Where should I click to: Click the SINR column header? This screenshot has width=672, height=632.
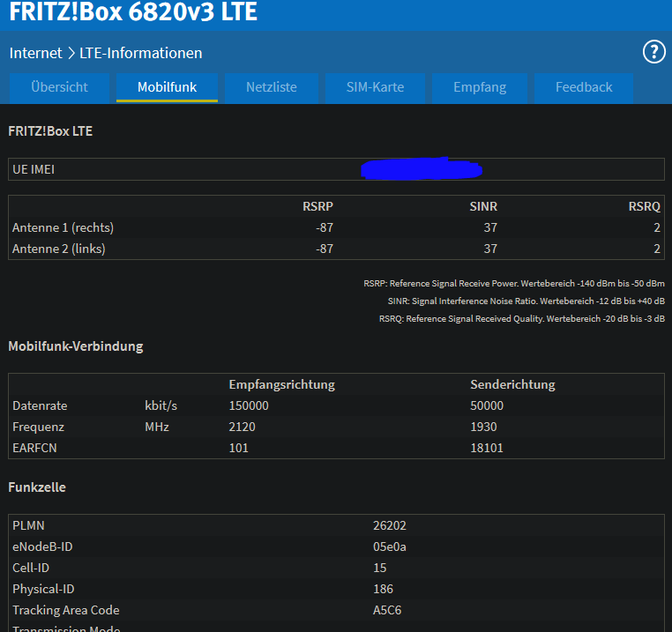coord(483,206)
